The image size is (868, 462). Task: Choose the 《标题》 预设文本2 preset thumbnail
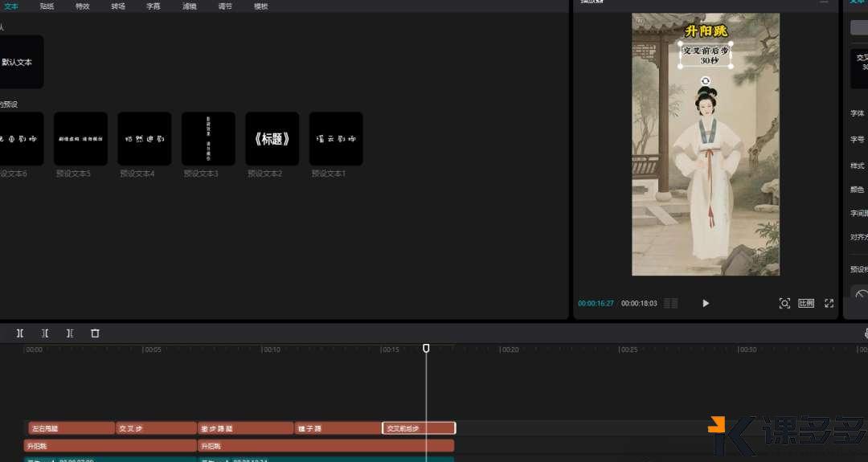click(272, 139)
